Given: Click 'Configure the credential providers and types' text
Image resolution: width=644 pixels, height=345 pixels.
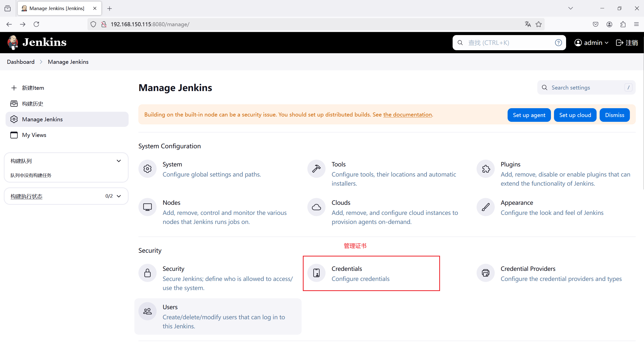Looking at the screenshot, I should (x=561, y=279).
